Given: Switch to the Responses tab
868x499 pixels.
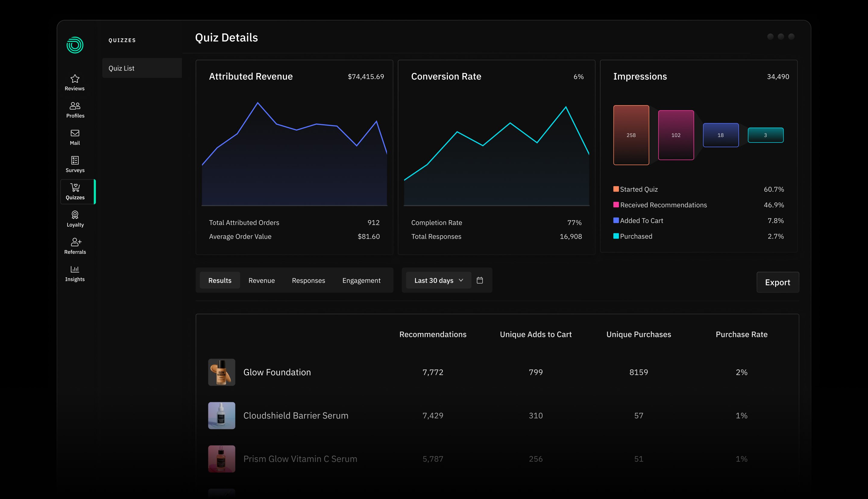Looking at the screenshot, I should click(308, 280).
